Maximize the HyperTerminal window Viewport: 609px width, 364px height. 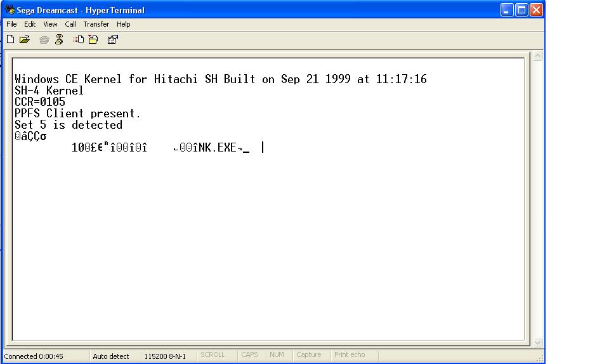[521, 10]
